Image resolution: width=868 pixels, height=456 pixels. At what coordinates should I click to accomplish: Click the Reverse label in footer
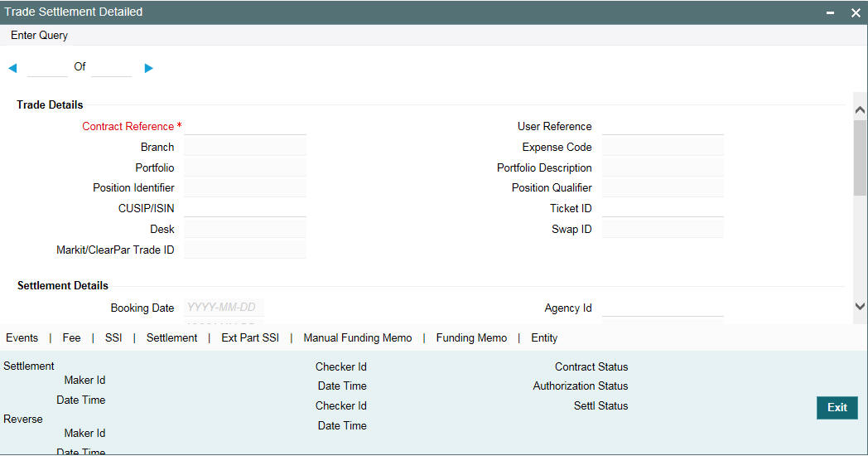pyautogui.click(x=23, y=419)
